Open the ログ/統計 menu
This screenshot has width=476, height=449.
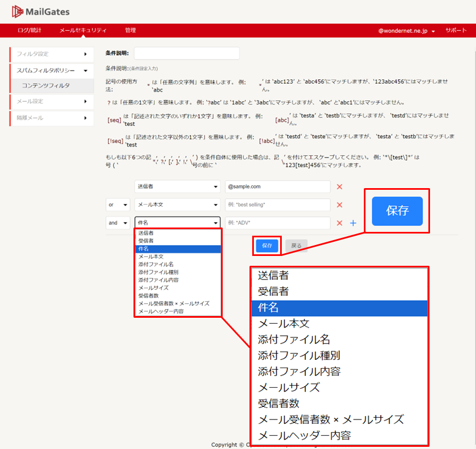click(30, 30)
